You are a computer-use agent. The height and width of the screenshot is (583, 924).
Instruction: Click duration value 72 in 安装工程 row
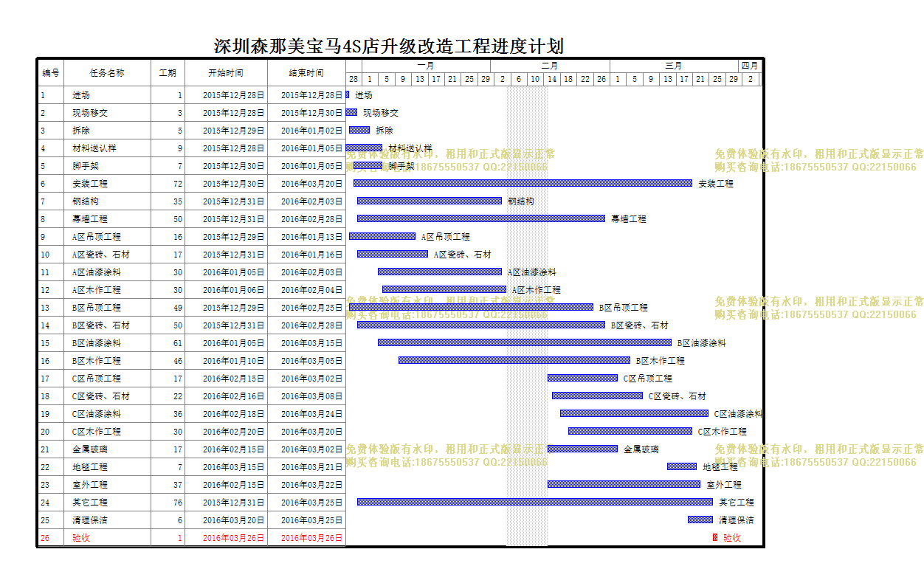[178, 184]
